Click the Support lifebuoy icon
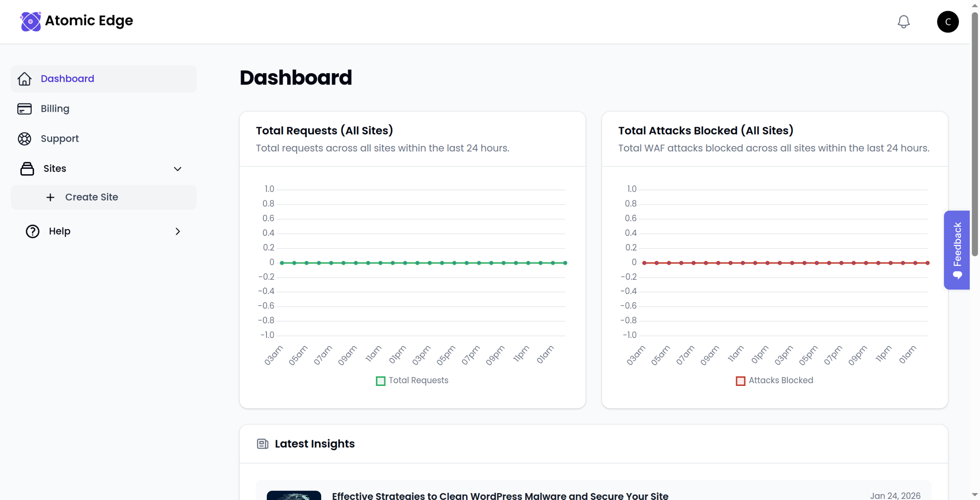Viewport: 980px width, 500px height. tap(24, 139)
